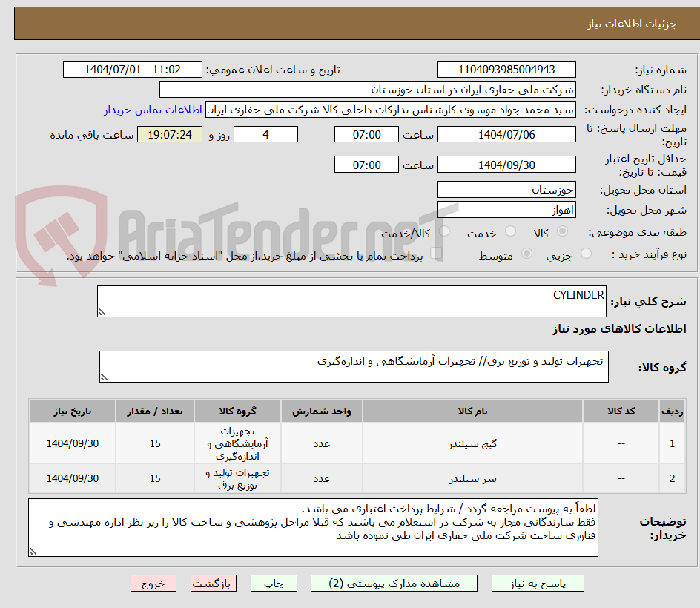Click the announcement date field 1404/07/01 - 11:02

pos(133,70)
